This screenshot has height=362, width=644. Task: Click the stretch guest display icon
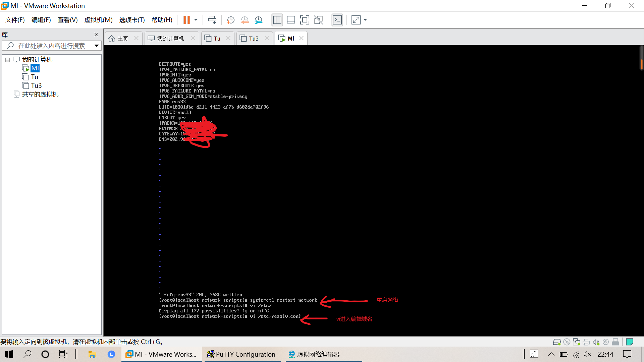(x=356, y=20)
